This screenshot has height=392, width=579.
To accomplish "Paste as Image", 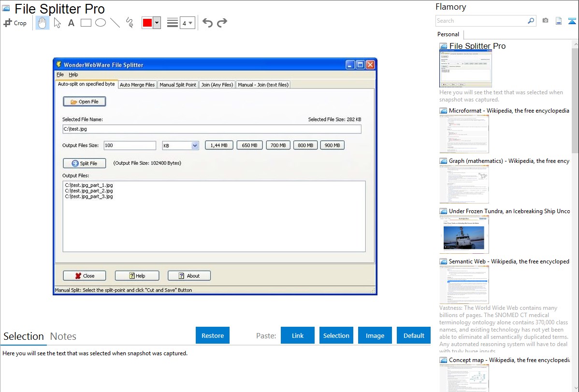I will [x=375, y=335].
